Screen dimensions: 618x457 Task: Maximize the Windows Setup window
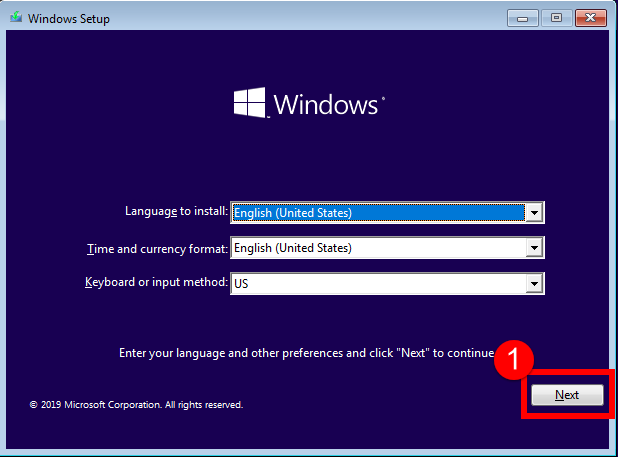pos(557,18)
